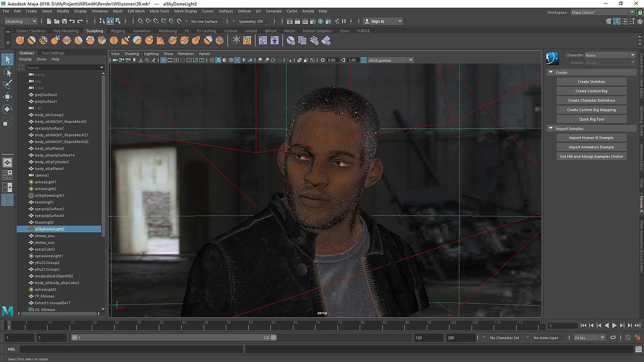Image resolution: width=644 pixels, height=362 pixels.
Task: Toggle select by object type mode
Action: (x=110, y=21)
